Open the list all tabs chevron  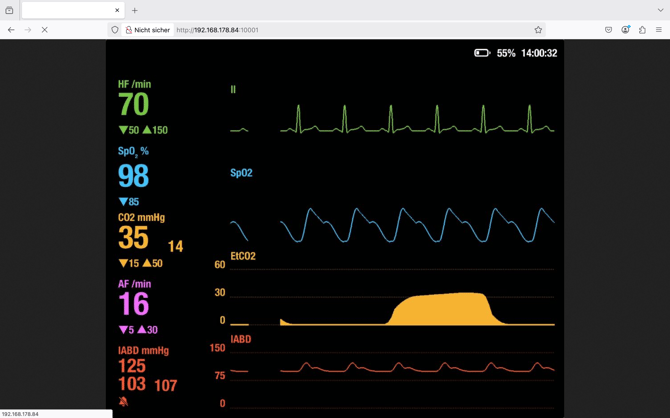tap(660, 10)
